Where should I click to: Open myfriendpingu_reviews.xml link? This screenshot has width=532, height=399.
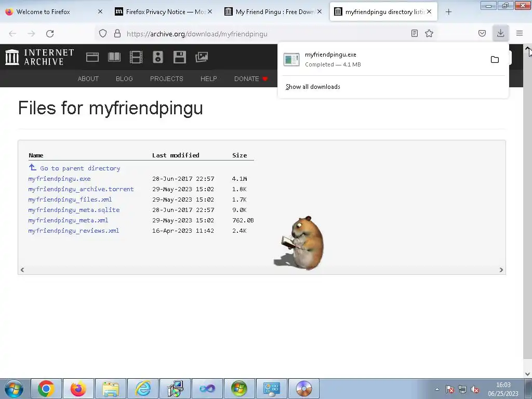point(74,231)
